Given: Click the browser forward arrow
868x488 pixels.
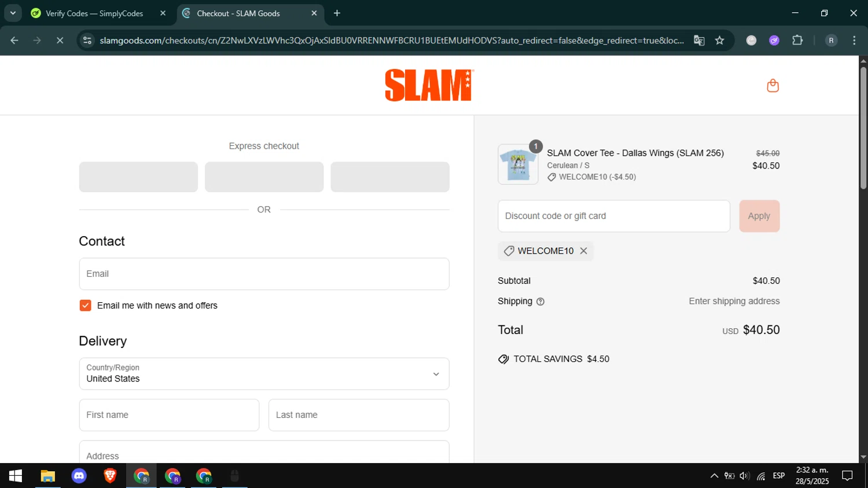Looking at the screenshot, I should [x=37, y=40].
